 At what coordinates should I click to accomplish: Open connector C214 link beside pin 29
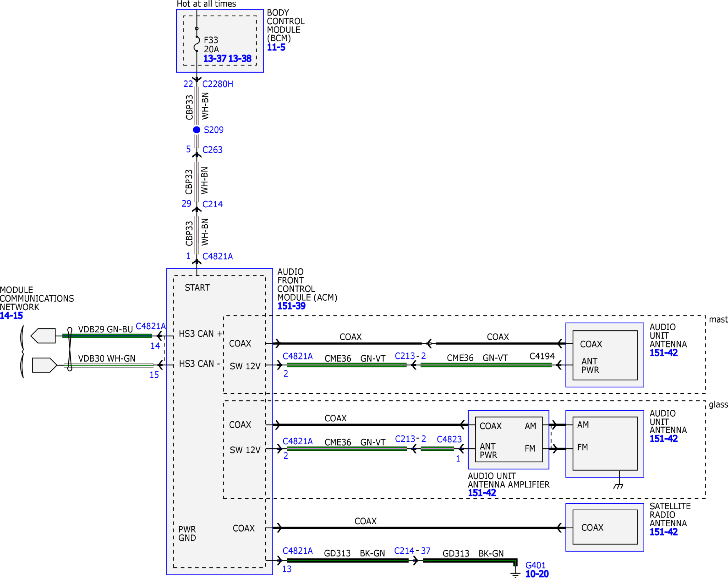[213, 204]
